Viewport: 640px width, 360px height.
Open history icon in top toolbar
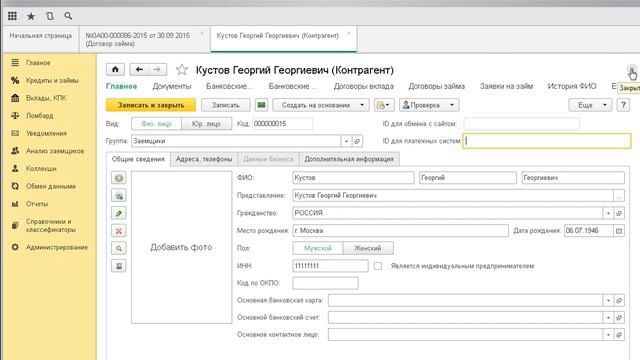click(x=50, y=16)
